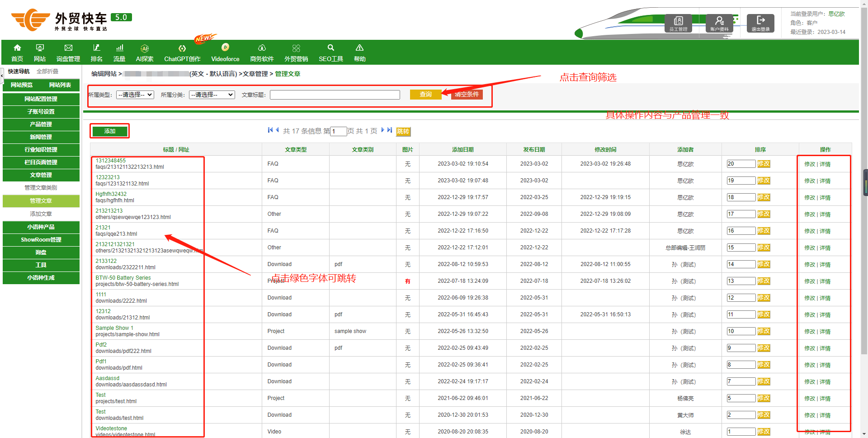868x438 pixels.
Task: Open article link BTW-50 Battery Series
Action: click(123, 278)
